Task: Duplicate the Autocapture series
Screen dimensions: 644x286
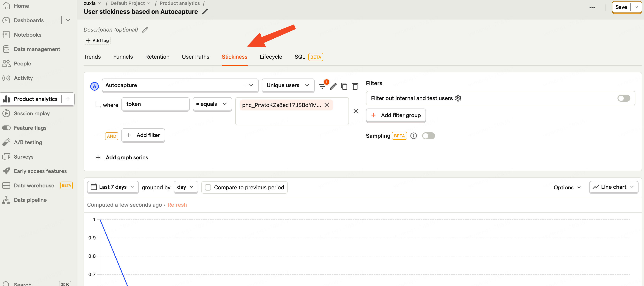Action: (344, 86)
